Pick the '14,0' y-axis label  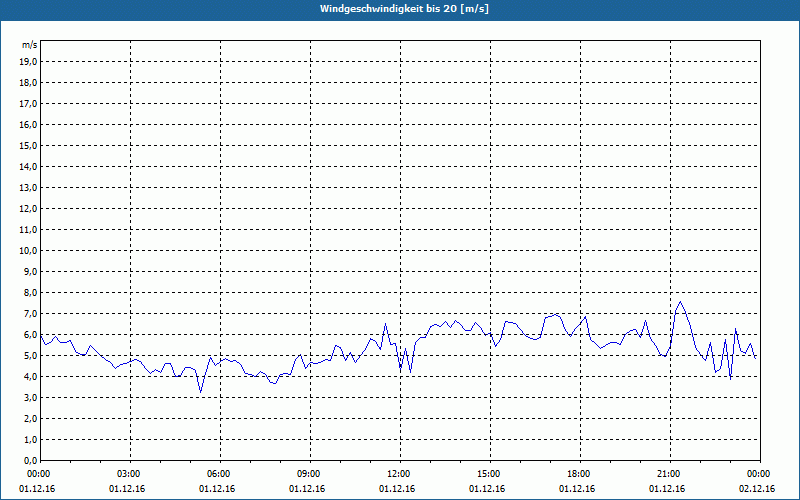(x=29, y=166)
